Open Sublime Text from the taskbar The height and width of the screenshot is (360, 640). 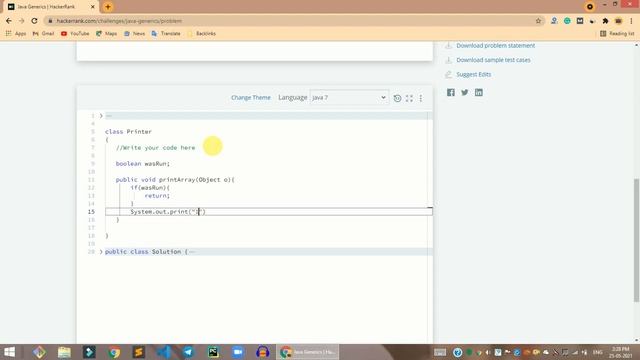(x=139, y=352)
